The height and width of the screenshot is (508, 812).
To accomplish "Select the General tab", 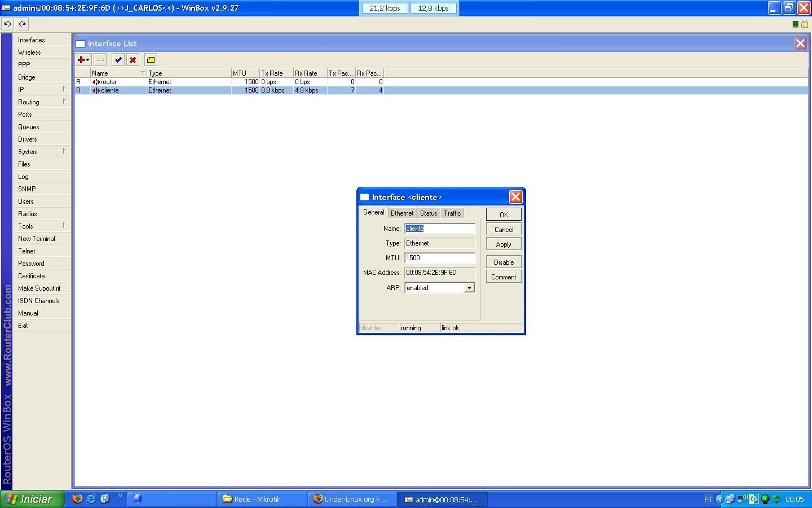I will [374, 212].
